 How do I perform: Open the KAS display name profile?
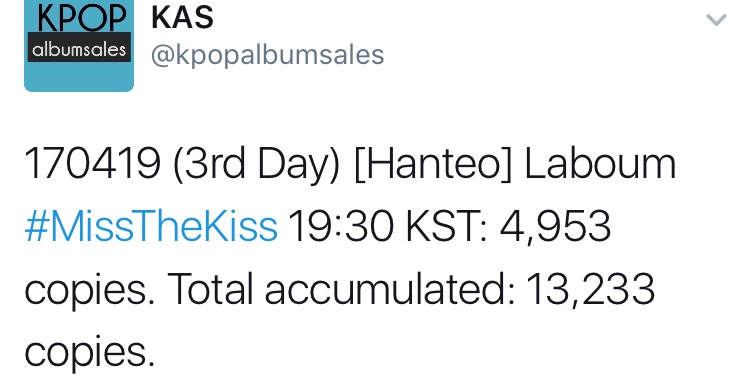(182, 18)
